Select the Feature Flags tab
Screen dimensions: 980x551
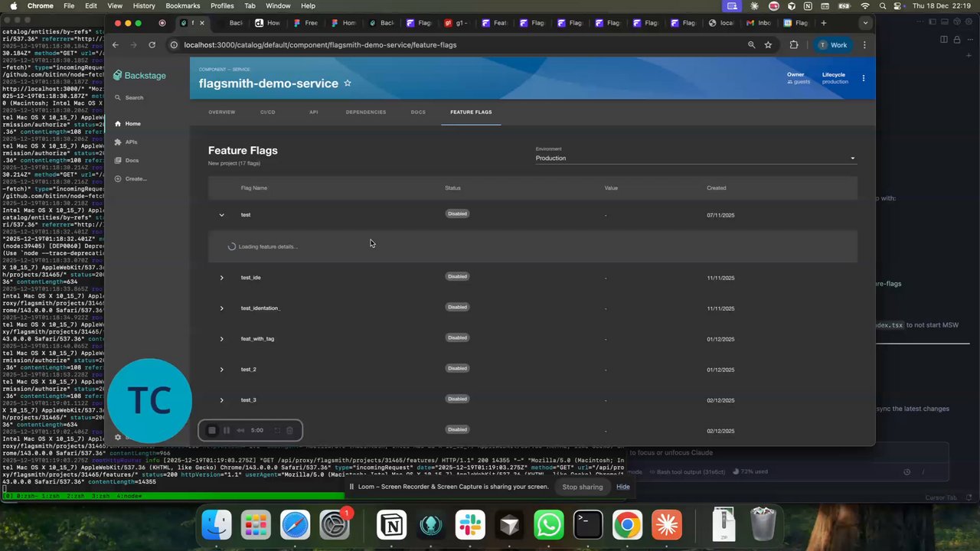pyautogui.click(x=471, y=112)
